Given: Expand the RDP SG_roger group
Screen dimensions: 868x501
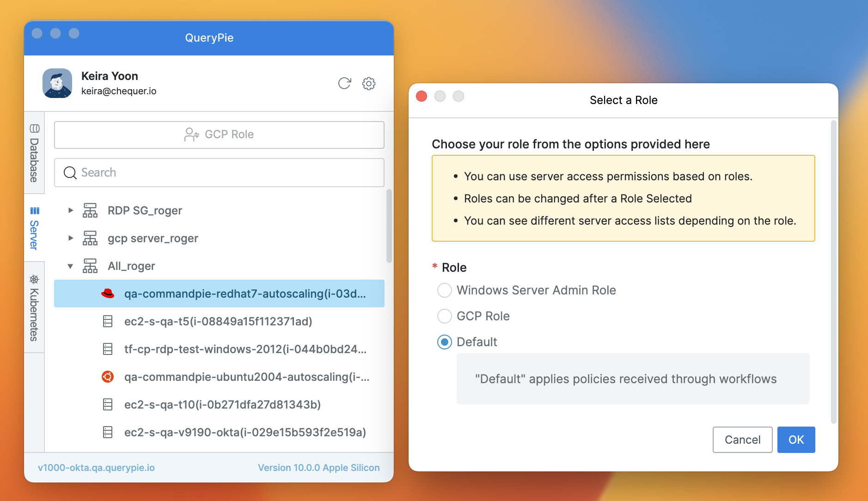Looking at the screenshot, I should coord(70,210).
